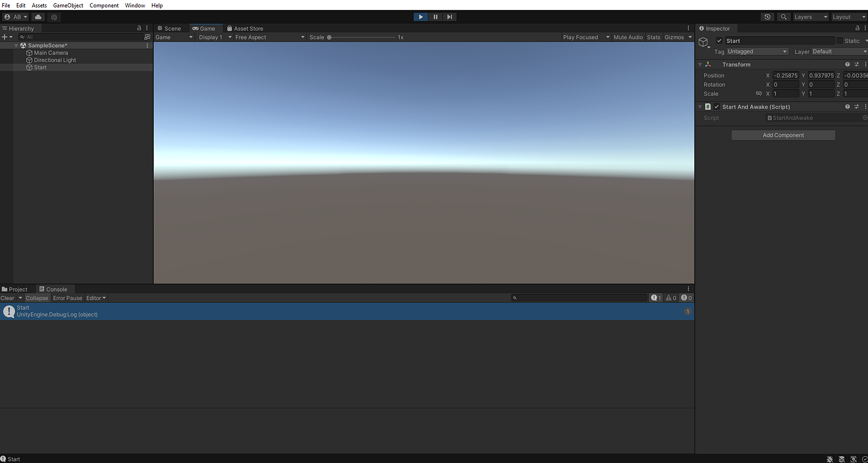868x463 pixels.
Task: Open the search tool in the top toolbar
Action: (783, 17)
